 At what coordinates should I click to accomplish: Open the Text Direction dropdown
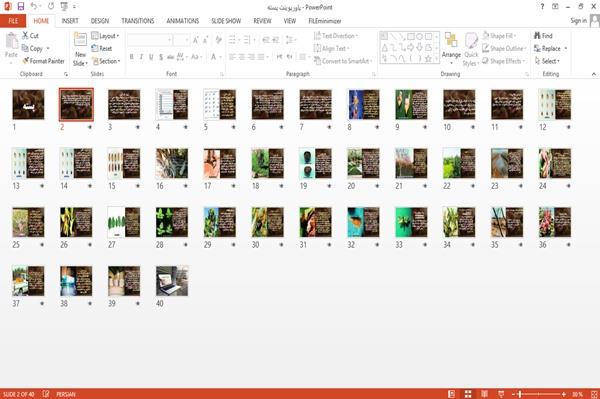coord(336,36)
